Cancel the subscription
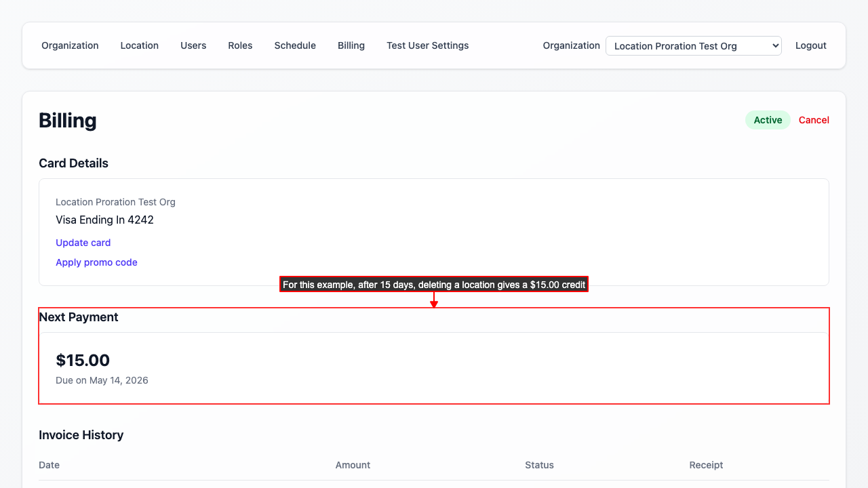Image resolution: width=868 pixels, height=488 pixels. tap(814, 120)
